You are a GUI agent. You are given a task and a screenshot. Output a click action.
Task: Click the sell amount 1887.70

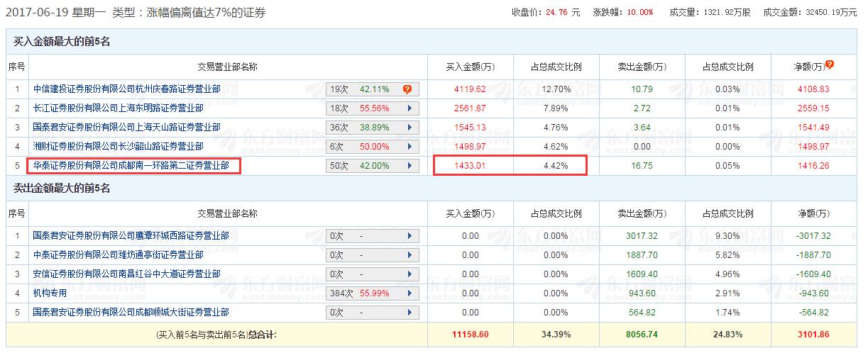click(x=642, y=254)
